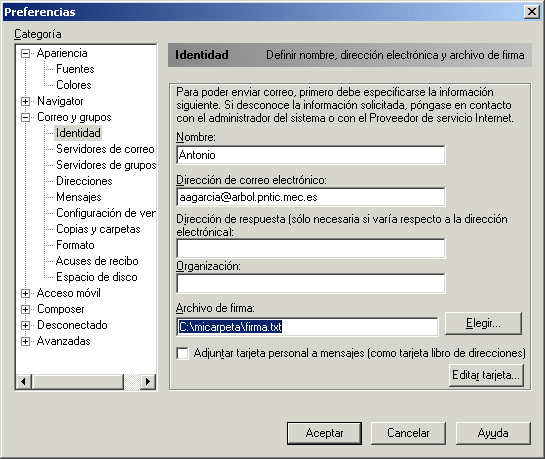The height and width of the screenshot is (459, 545).
Task: Click the category list's right scroll arrow
Action: pos(148,382)
